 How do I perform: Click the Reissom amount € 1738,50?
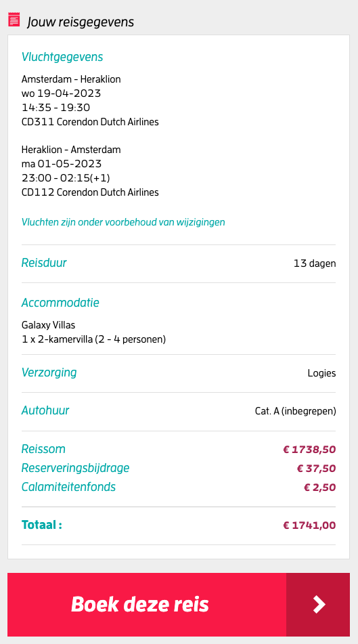[309, 450]
